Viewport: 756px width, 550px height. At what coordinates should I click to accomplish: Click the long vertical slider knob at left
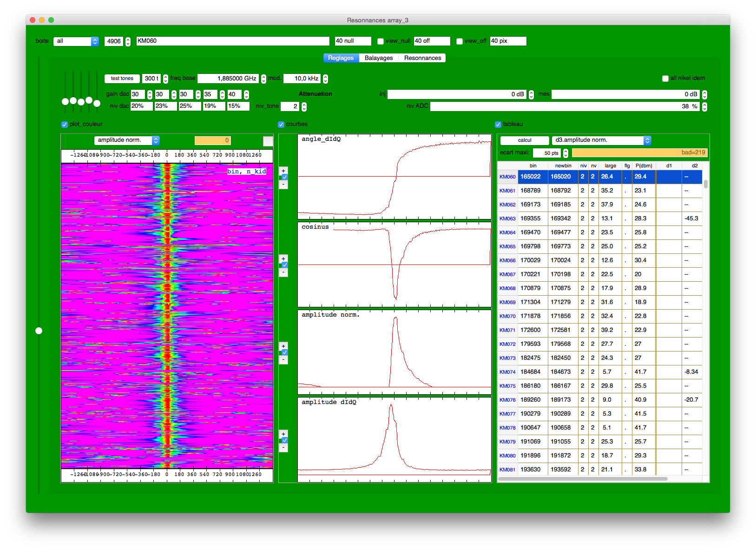(39, 331)
